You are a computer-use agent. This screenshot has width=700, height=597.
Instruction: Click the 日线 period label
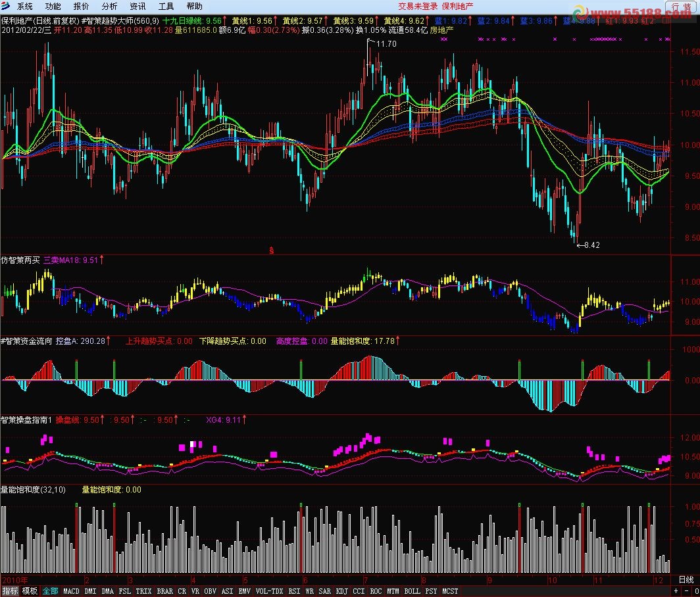click(686, 580)
